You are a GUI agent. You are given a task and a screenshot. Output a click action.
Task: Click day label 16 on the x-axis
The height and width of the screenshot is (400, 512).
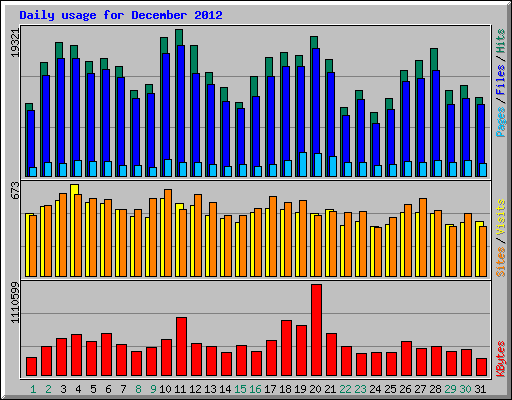(x=255, y=389)
